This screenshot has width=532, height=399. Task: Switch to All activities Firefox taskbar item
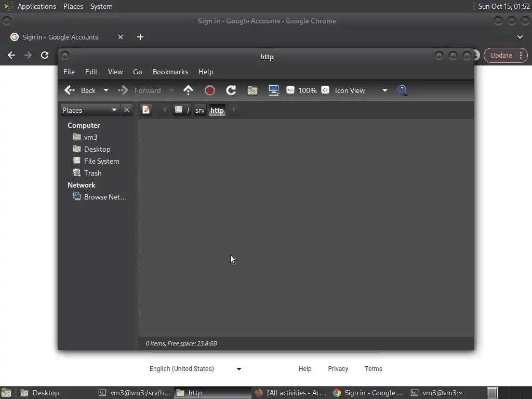(291, 393)
